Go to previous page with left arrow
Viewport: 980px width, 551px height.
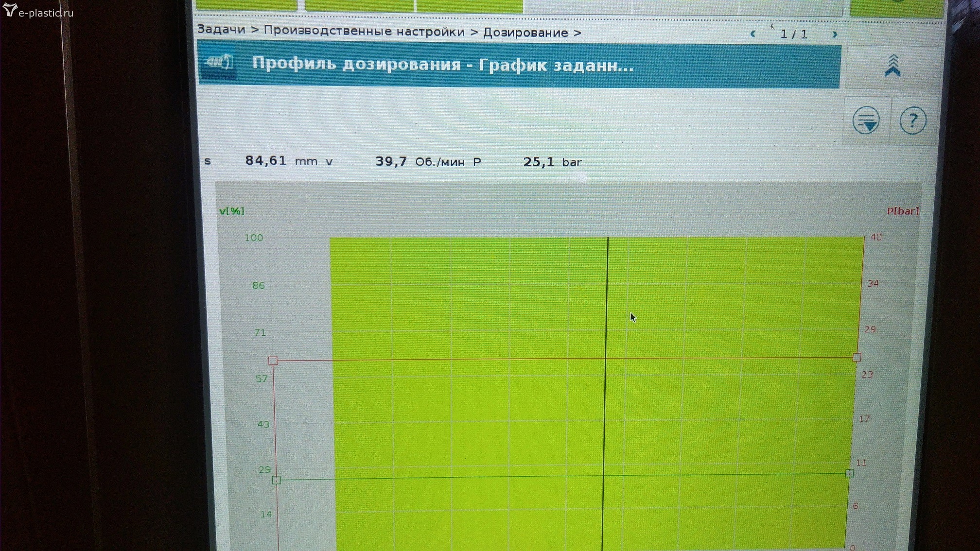click(753, 34)
